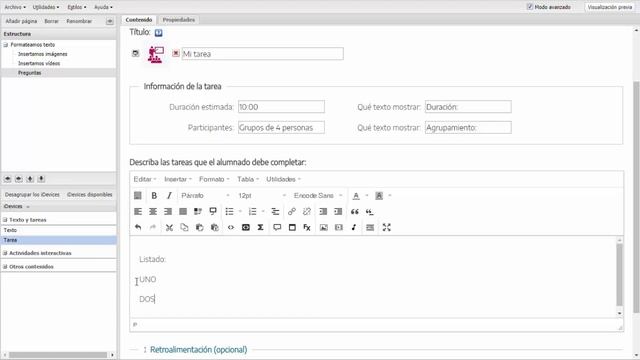Viewport: 640px width, 360px height.
Task: Open Visualización previa
Action: (610, 7)
